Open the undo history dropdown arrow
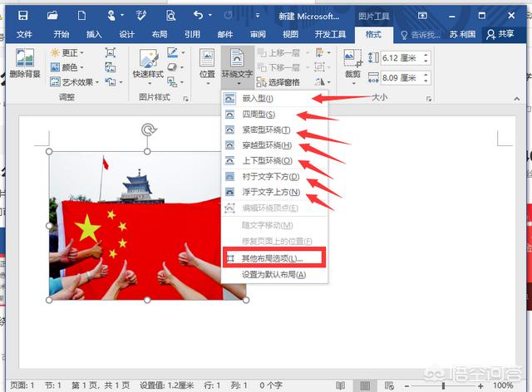Screen dimensions: 532x392 [x=210, y=16]
